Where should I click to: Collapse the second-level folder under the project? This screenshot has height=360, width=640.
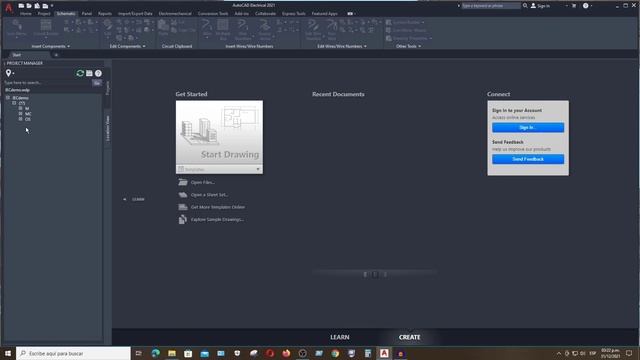[14, 103]
